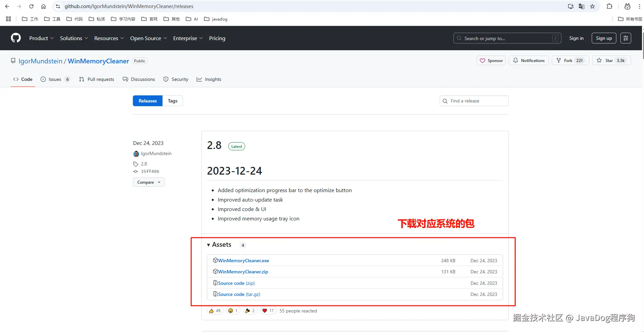Open the browser three-dot menu
This screenshot has height=332, width=644.
[x=639, y=6]
